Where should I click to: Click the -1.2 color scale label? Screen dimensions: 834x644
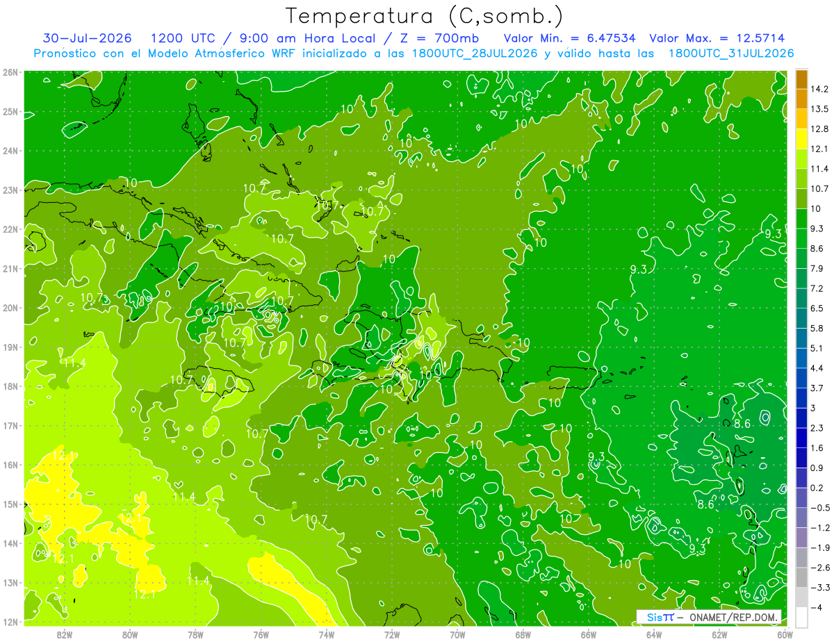point(820,527)
